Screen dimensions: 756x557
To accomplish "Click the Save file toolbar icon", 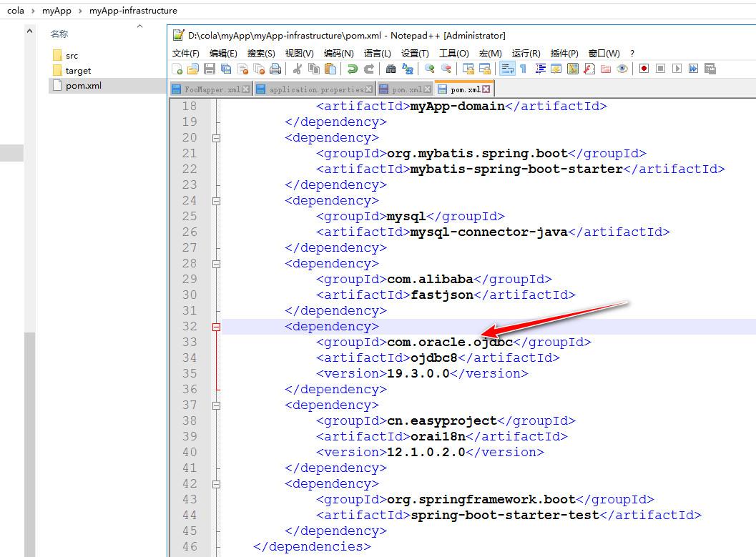I will (x=210, y=69).
